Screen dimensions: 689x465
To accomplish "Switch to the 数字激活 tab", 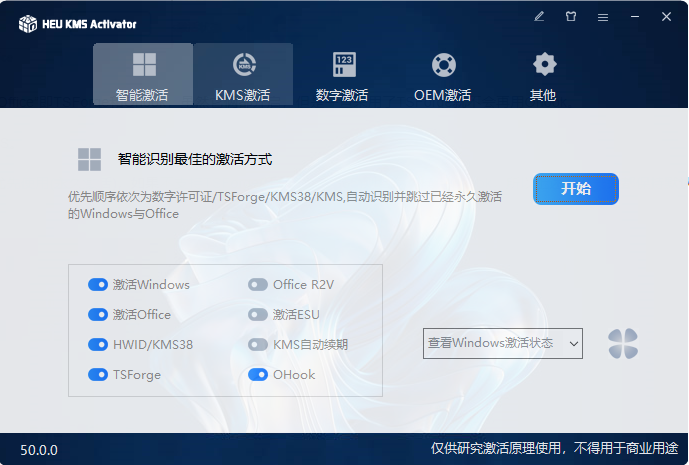I will click(x=343, y=74).
